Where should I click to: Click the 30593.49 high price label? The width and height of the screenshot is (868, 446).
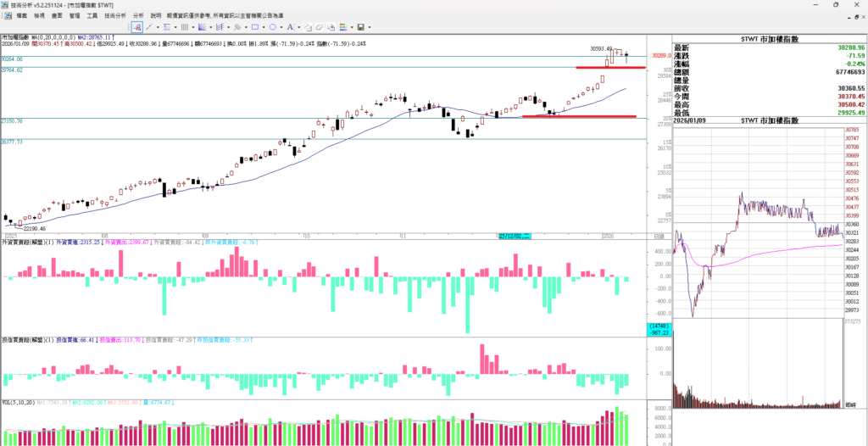pos(600,48)
